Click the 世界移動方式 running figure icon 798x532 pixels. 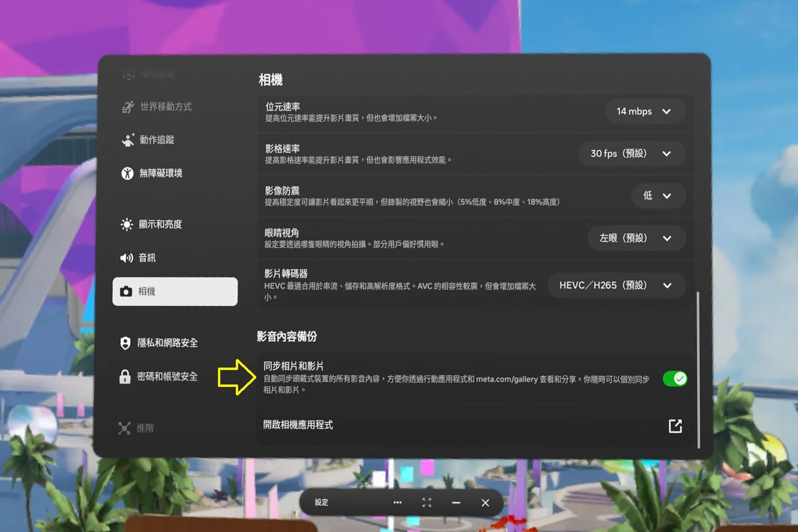128,107
